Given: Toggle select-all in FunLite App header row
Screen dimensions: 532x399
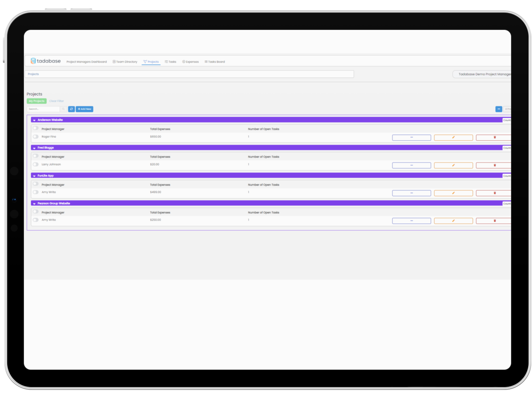Looking at the screenshot, I should coord(35,184).
